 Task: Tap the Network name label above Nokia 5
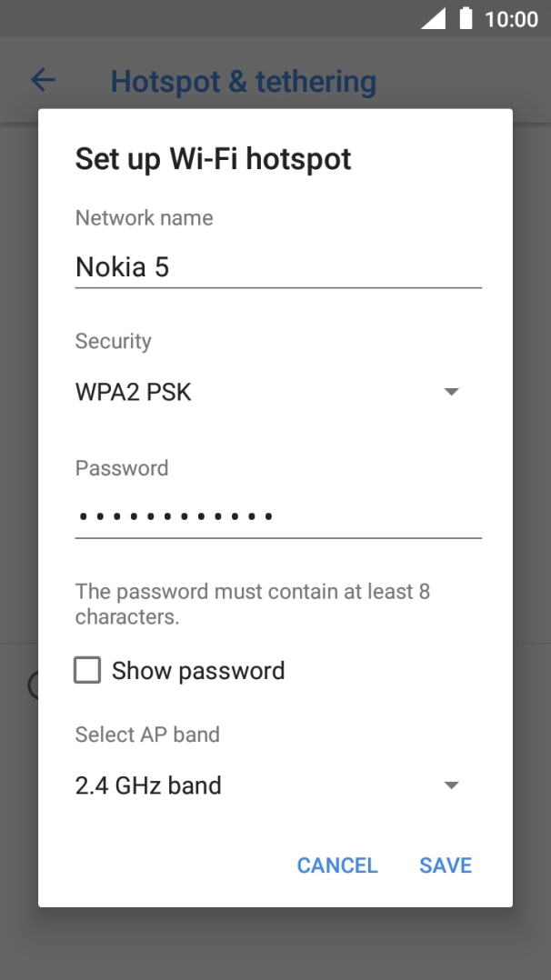pyautogui.click(x=143, y=217)
